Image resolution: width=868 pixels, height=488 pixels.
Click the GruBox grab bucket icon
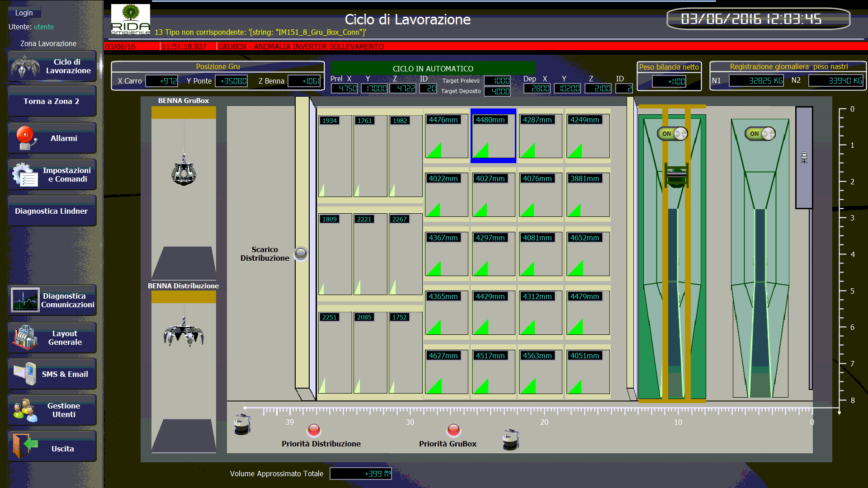pyautogui.click(x=184, y=172)
